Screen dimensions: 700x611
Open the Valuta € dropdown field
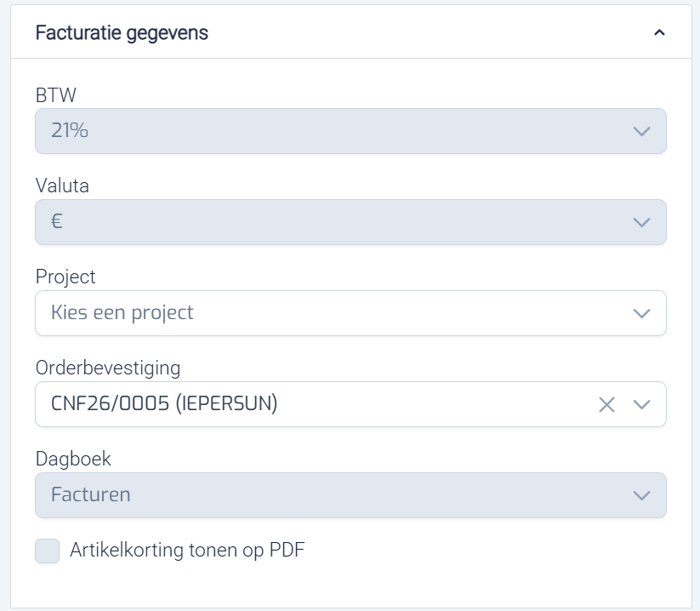[x=323, y=222]
